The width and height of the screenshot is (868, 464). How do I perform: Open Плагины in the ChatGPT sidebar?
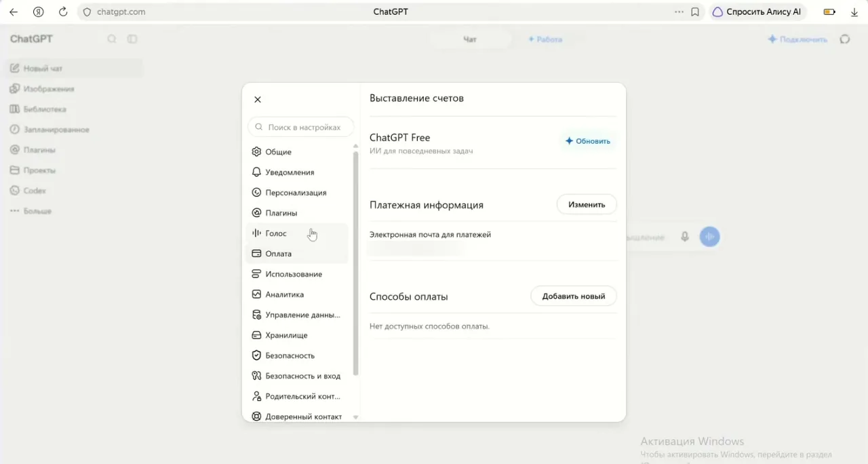(x=75, y=150)
